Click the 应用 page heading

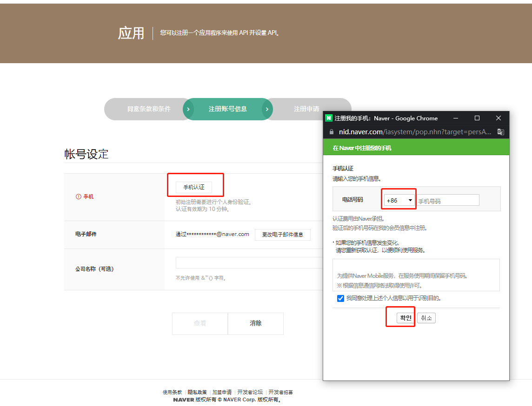coord(131,33)
